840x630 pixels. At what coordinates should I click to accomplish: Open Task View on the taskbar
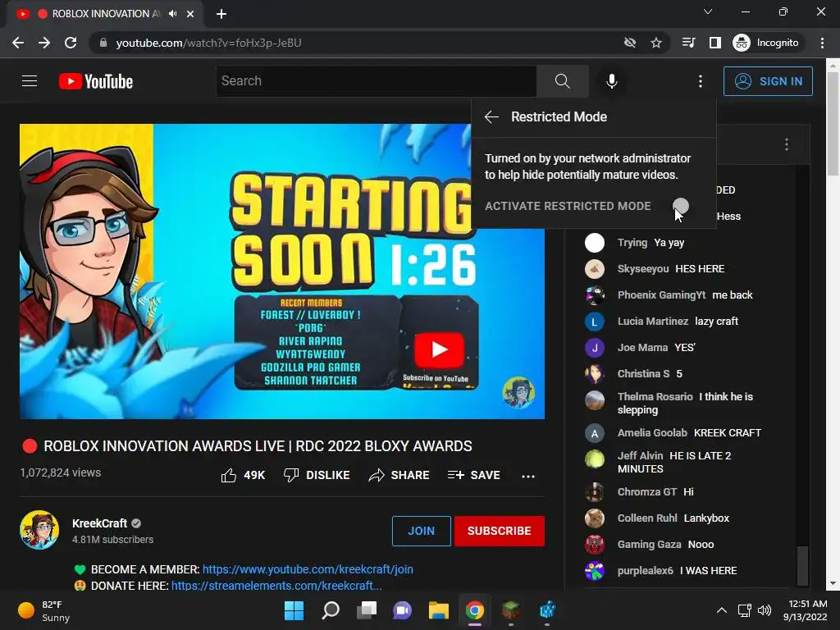(x=367, y=610)
